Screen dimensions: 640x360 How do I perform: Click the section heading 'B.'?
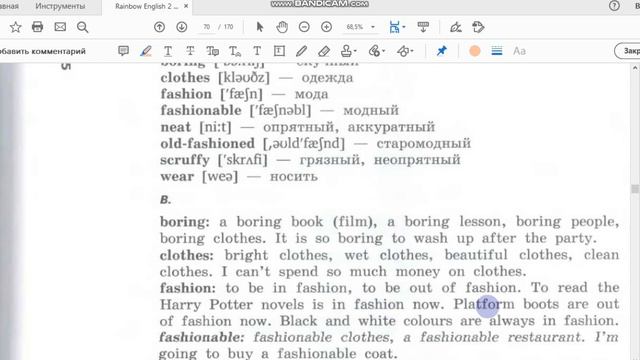coord(165,200)
